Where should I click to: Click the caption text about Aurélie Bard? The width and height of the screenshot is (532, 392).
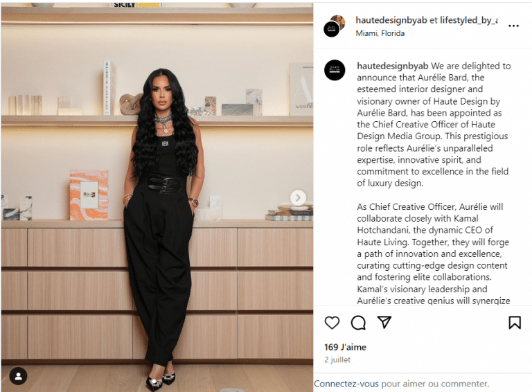point(433,125)
